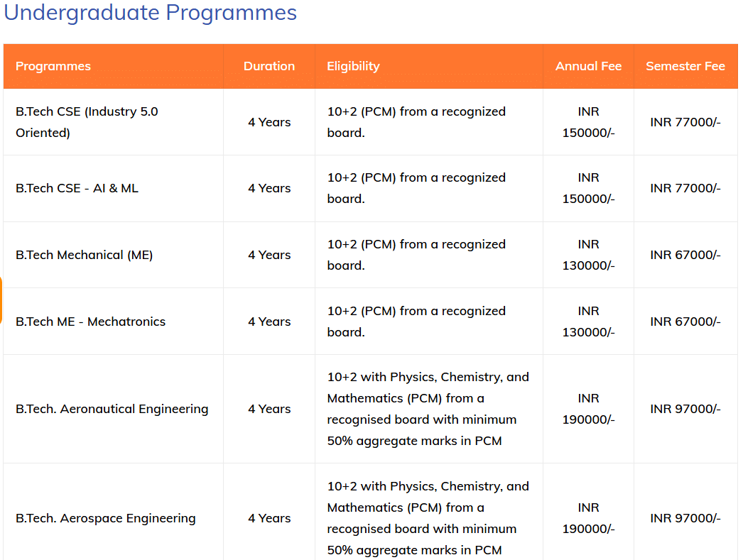Select the Duration column header
The image size is (743, 560).
point(269,66)
